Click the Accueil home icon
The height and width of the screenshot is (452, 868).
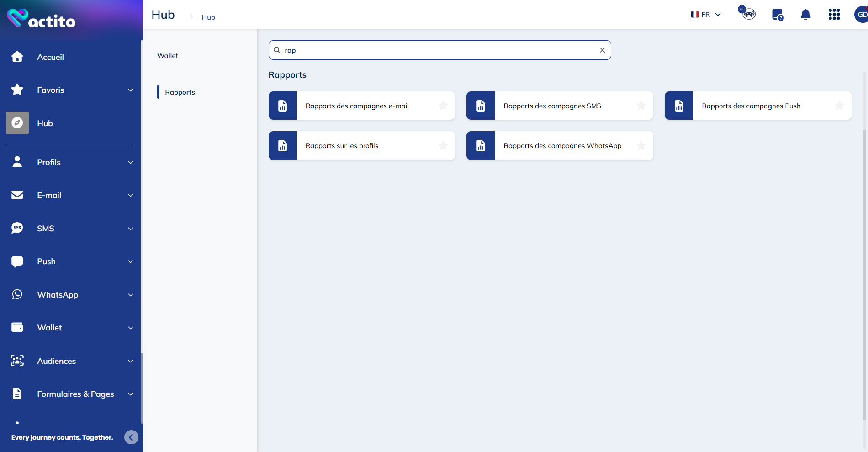pyautogui.click(x=17, y=57)
